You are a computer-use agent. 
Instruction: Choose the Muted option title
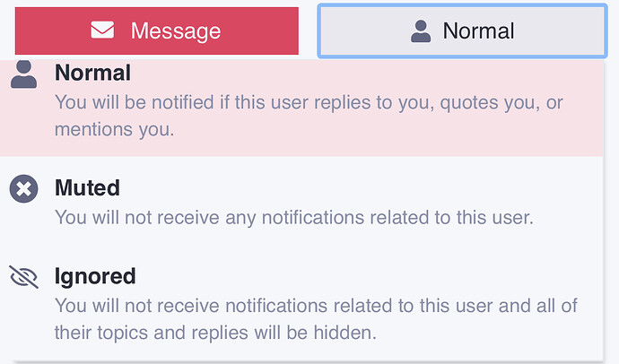[x=87, y=187]
